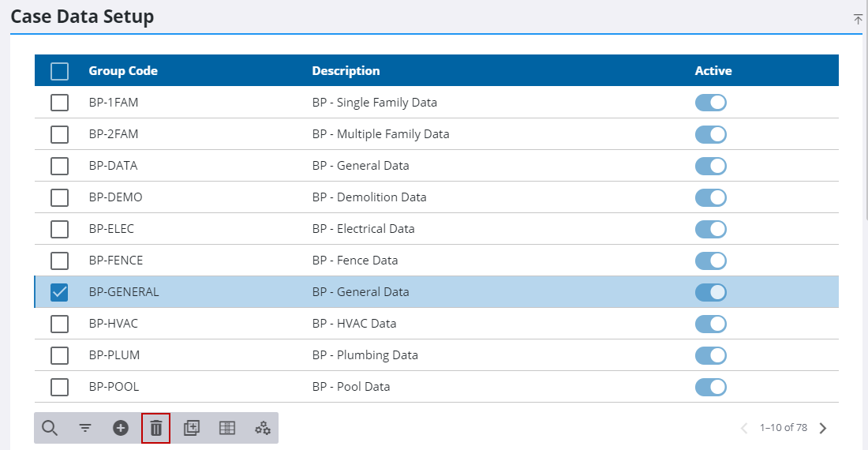Check the BP-FENCE row checkbox

click(x=59, y=261)
